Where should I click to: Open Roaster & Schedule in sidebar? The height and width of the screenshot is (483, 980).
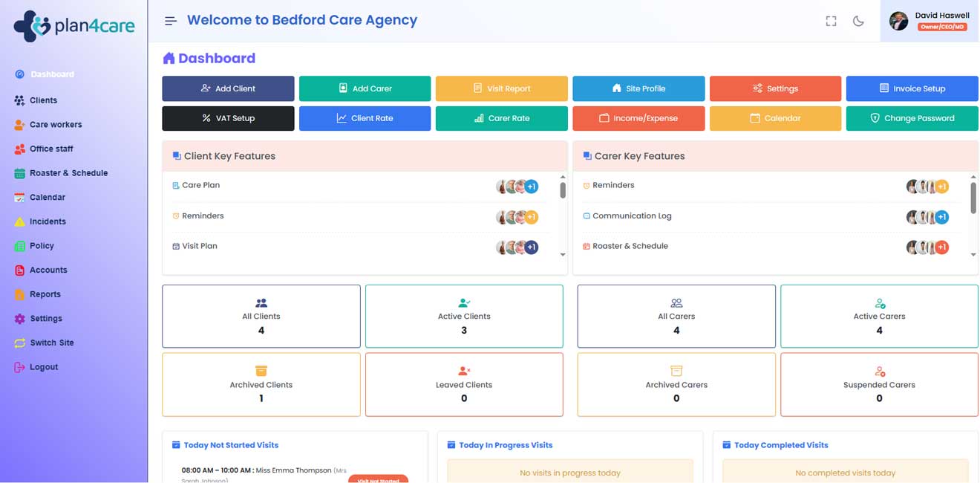[x=68, y=173]
